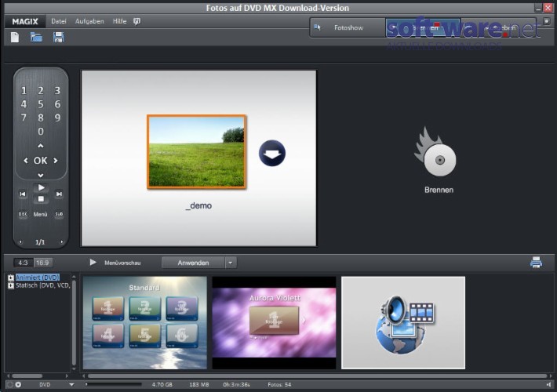Image resolution: width=557 pixels, height=392 pixels.
Task: Click the remote stop button
Action: (x=41, y=199)
